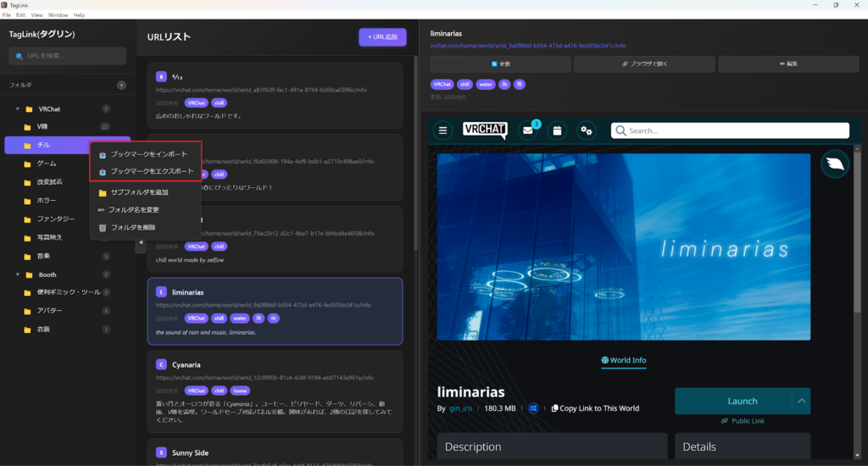Open the vrchat.com world URL link in details

pyautogui.click(x=528, y=46)
